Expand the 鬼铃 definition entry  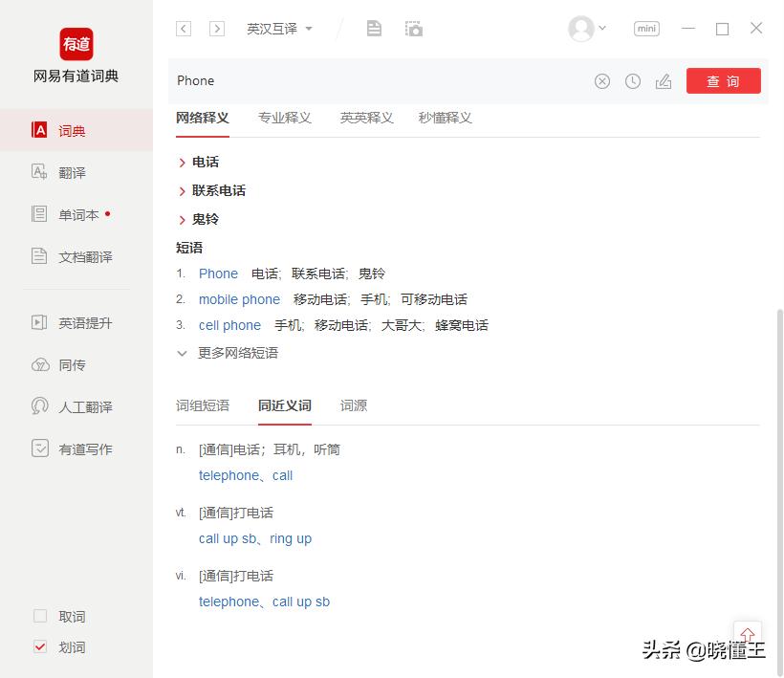coord(200,219)
